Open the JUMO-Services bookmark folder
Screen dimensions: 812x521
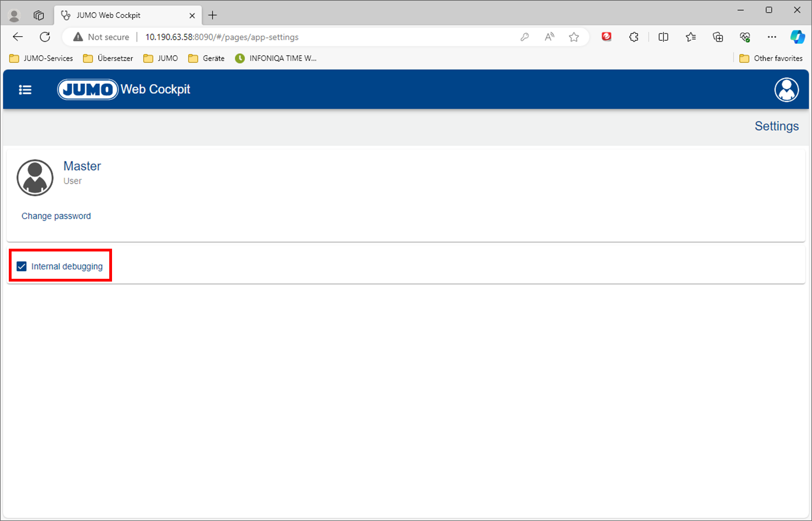[x=41, y=58]
